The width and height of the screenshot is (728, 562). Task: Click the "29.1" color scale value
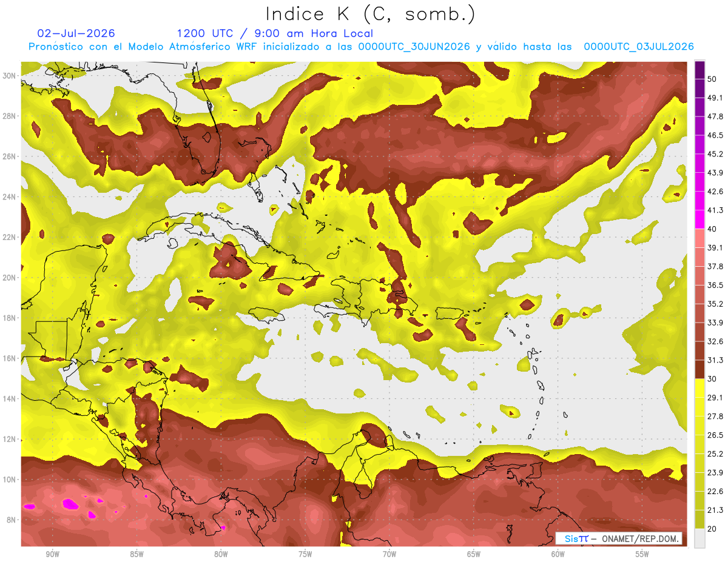click(715, 398)
